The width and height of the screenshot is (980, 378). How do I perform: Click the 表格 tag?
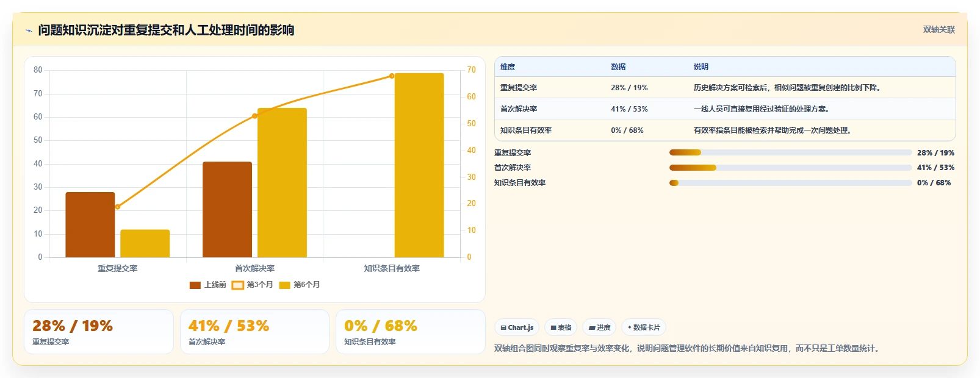(561, 327)
